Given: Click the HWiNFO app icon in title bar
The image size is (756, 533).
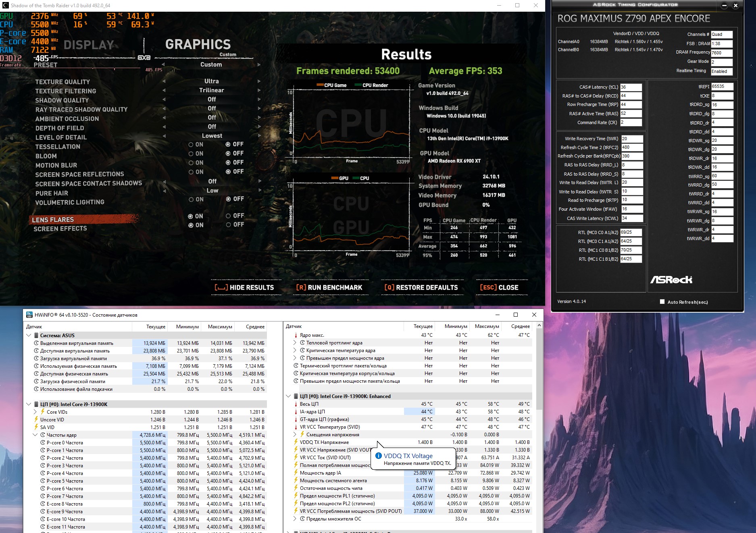Looking at the screenshot, I should click(x=29, y=315).
